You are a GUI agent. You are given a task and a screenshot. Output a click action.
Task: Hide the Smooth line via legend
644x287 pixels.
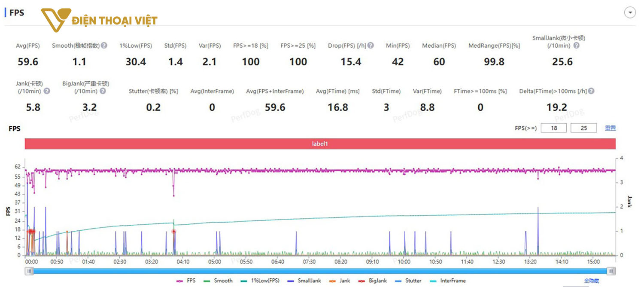219,281
